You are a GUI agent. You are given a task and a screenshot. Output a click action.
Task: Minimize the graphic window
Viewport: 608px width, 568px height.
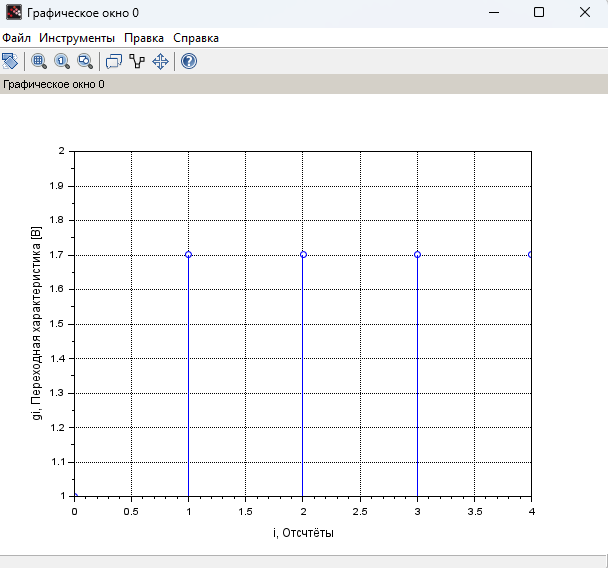(494, 12)
